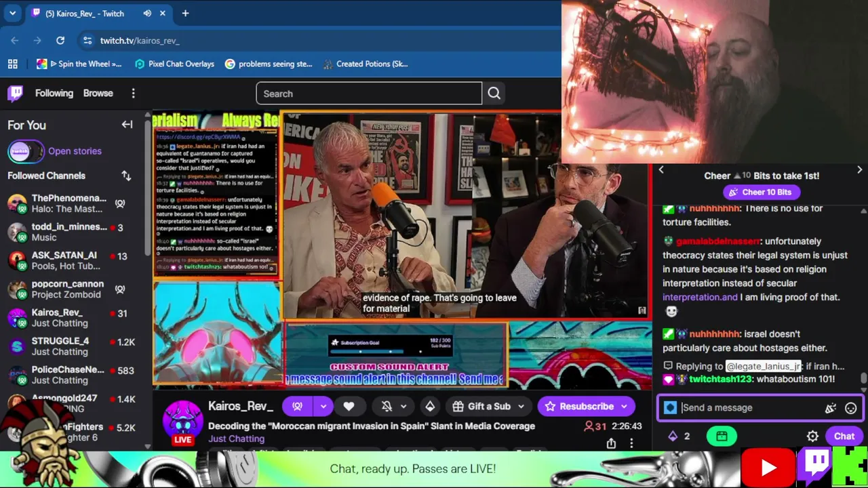
Task: Click the @legate_lanius_jr reply mention
Action: [764, 366]
